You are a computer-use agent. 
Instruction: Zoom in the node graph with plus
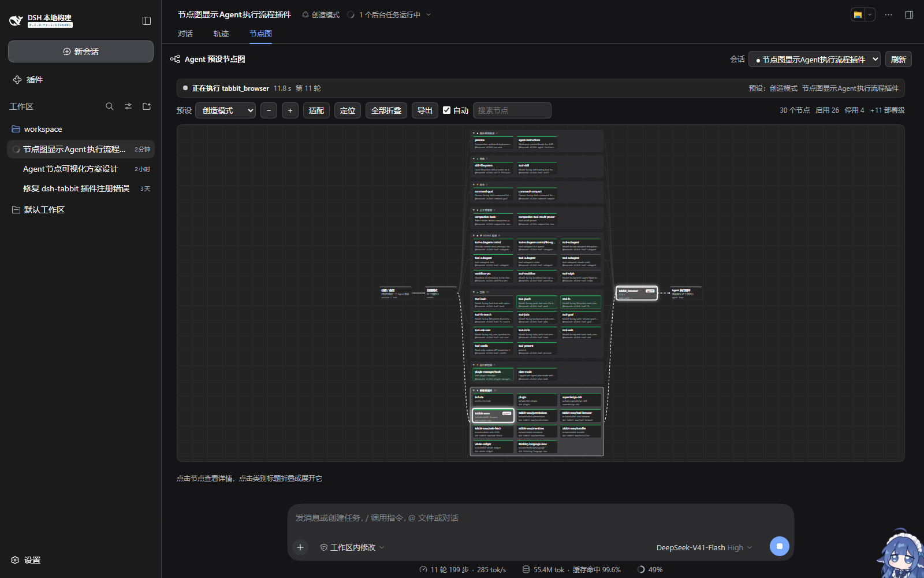pos(290,110)
